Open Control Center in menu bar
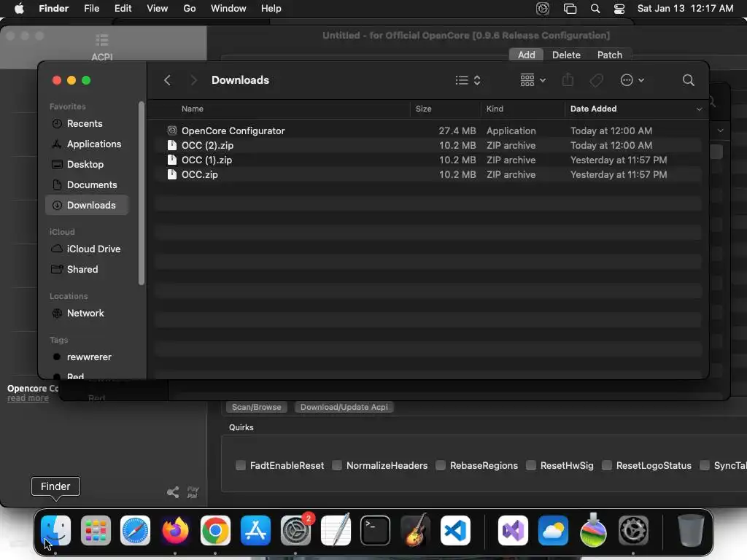This screenshot has width=747, height=560. pyautogui.click(x=619, y=9)
